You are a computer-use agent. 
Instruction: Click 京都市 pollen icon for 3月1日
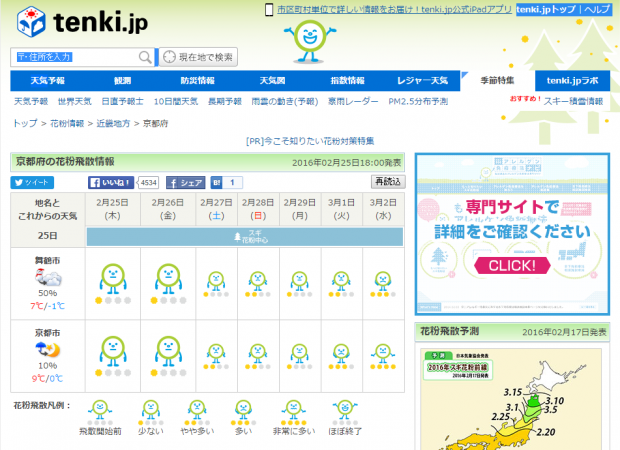click(x=341, y=354)
